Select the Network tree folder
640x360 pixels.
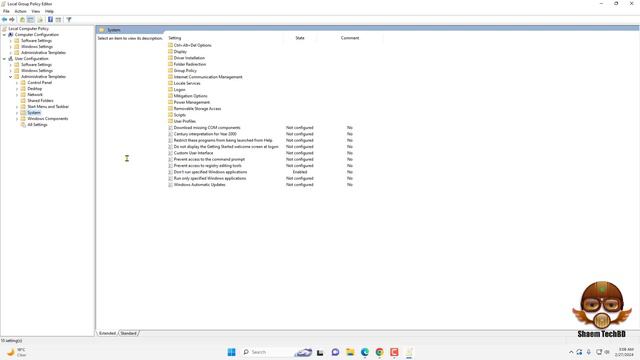click(x=35, y=95)
